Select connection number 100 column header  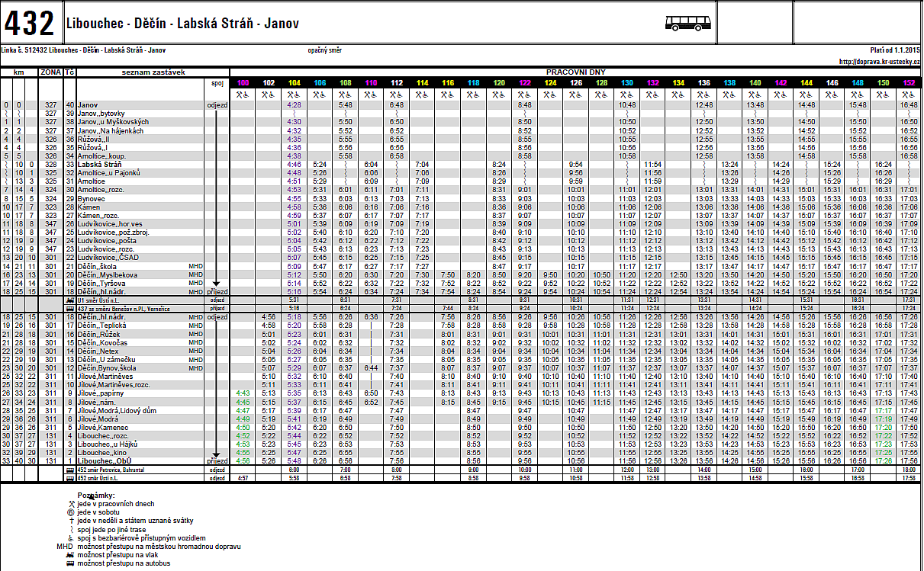point(243,82)
